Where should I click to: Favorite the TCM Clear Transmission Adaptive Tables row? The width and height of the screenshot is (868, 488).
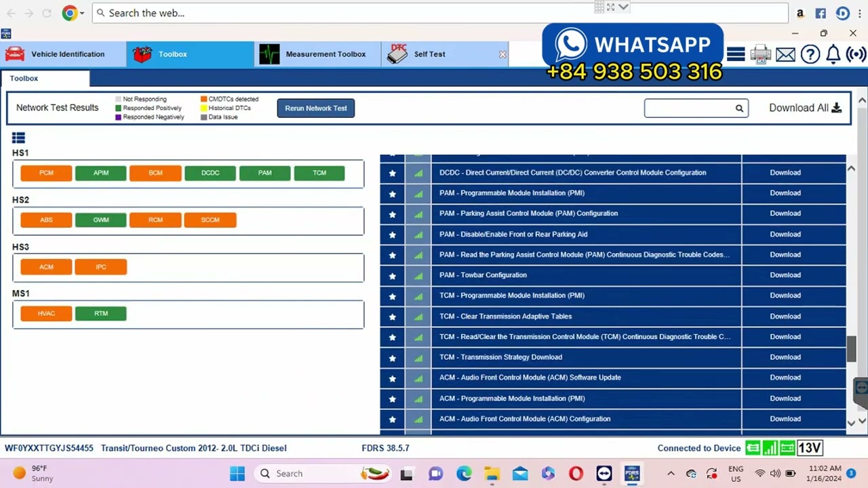392,317
